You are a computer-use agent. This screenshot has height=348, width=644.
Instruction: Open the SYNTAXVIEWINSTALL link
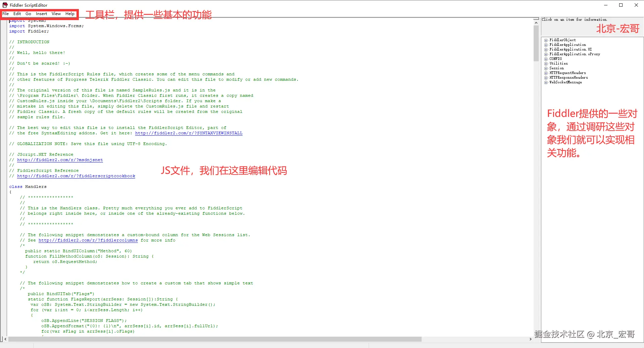(189, 133)
